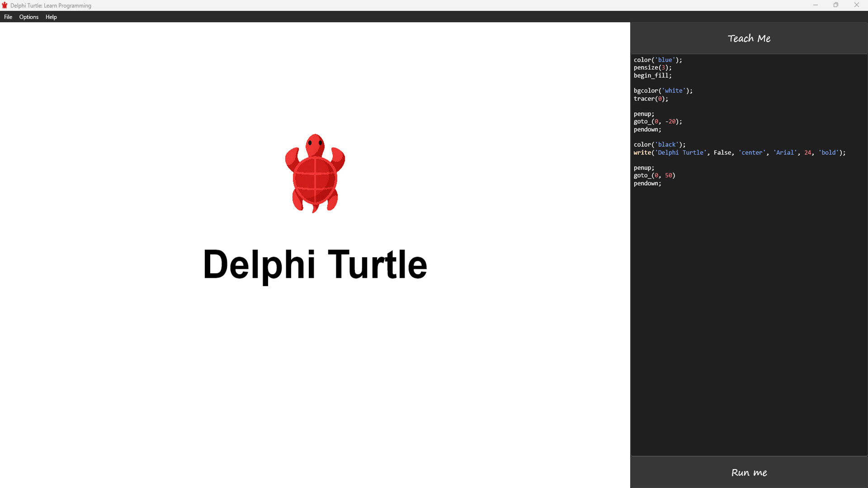Image resolution: width=868 pixels, height=488 pixels.
Task: Click the Teach Me panel header
Action: point(749,38)
